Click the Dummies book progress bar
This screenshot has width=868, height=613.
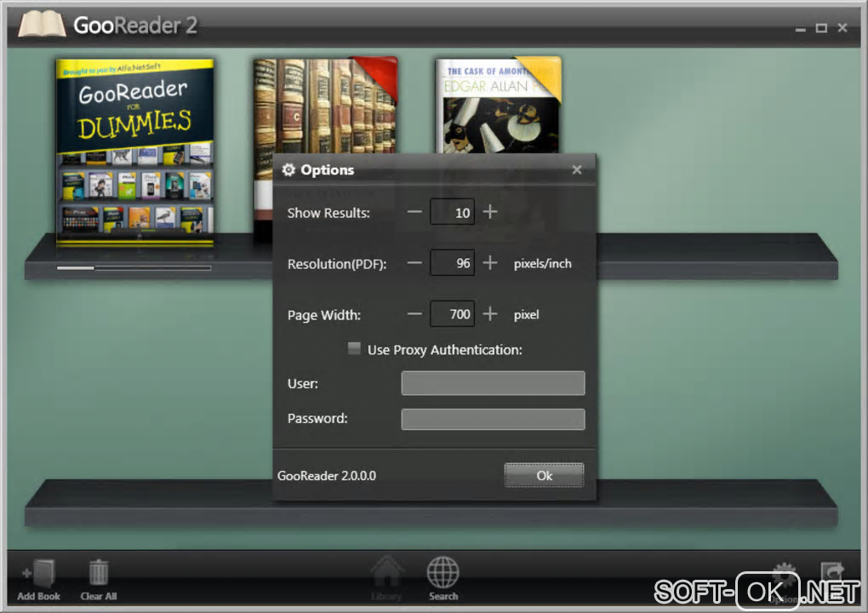pyautogui.click(x=134, y=268)
